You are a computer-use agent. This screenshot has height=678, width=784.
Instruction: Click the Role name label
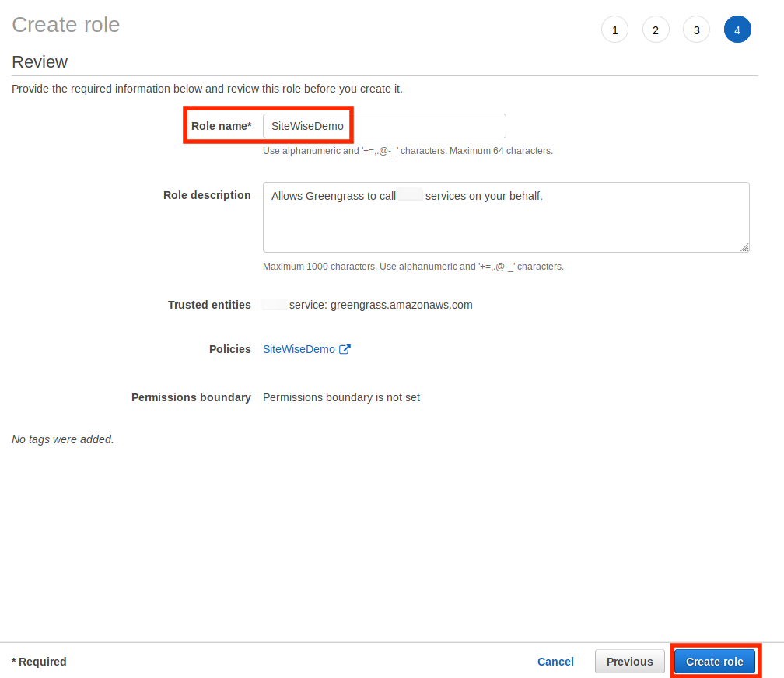pyautogui.click(x=221, y=126)
